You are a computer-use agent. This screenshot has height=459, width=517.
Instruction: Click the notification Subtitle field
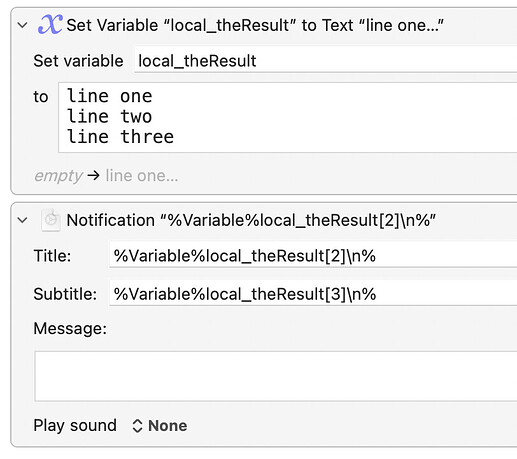click(313, 294)
